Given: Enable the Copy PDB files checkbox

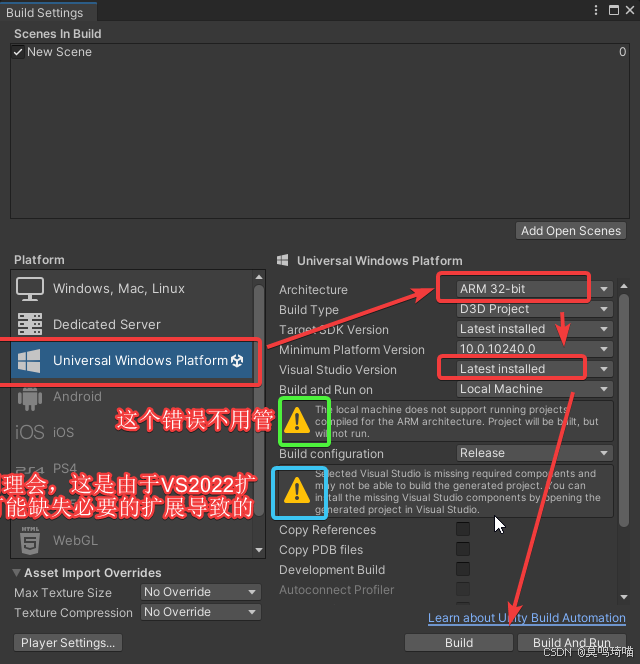Looking at the screenshot, I should click(x=463, y=549).
